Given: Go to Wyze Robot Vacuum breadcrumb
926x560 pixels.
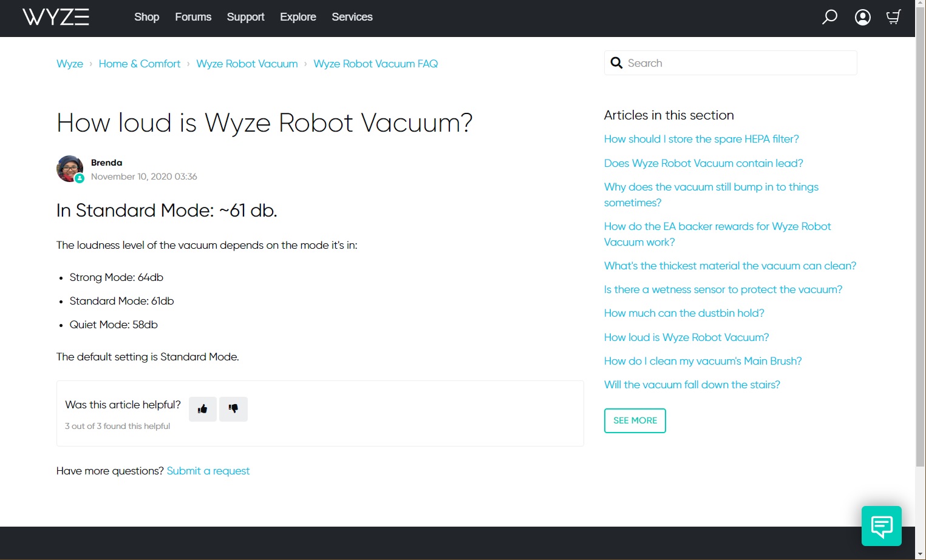Looking at the screenshot, I should pyautogui.click(x=247, y=64).
